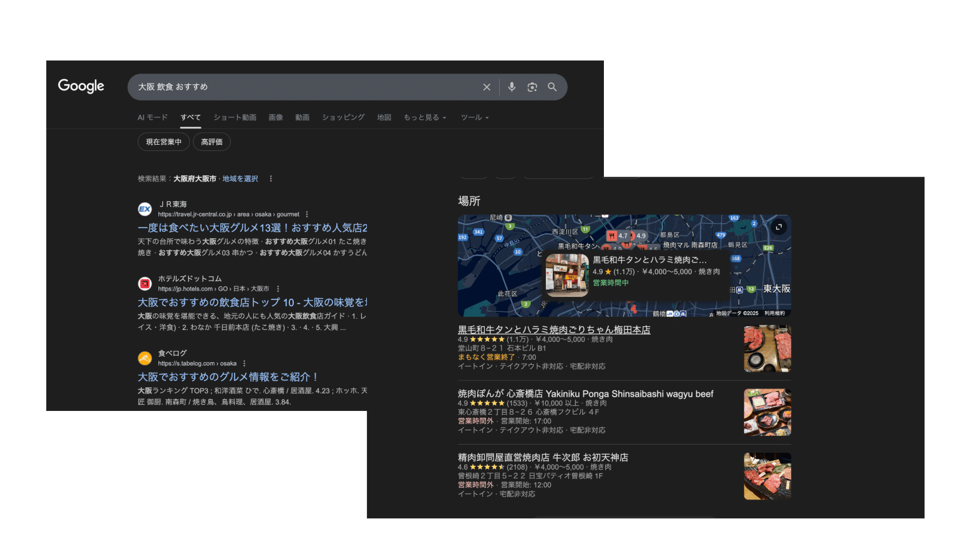Switch to the 画像 tab

pos(276,117)
